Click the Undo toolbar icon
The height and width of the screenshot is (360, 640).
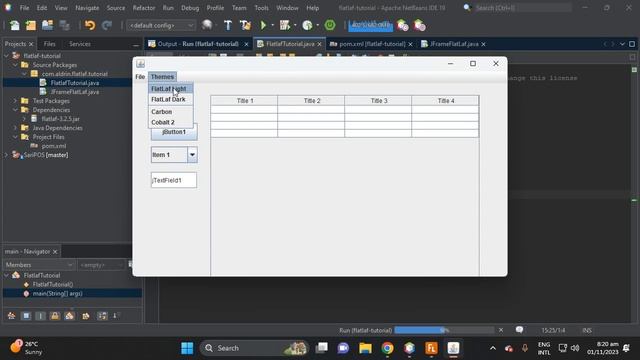90,26
